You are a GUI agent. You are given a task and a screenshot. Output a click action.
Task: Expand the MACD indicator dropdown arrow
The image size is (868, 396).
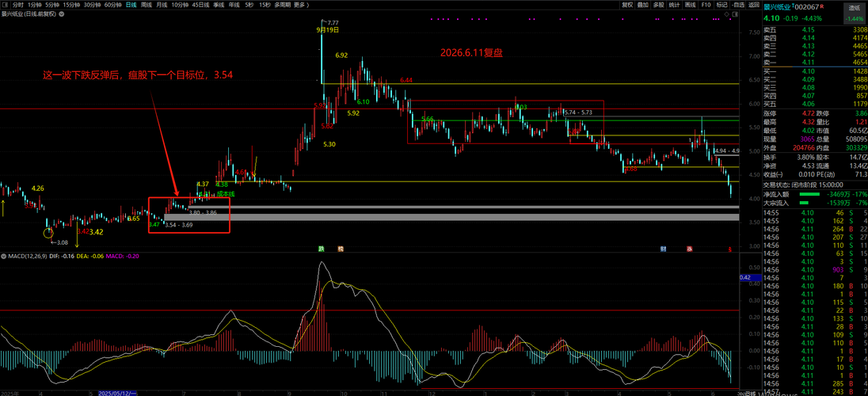pos(4,257)
